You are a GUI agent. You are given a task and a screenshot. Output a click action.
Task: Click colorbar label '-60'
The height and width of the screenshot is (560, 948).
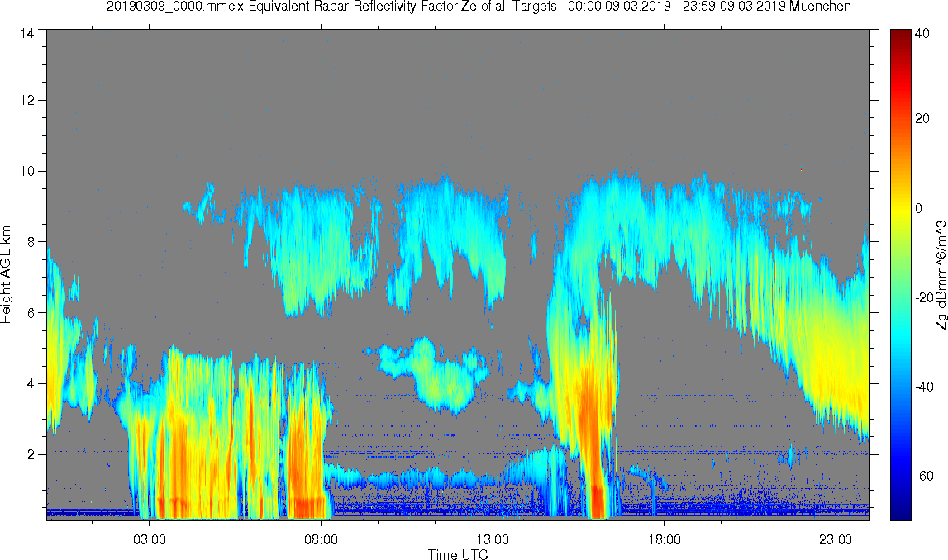click(924, 477)
